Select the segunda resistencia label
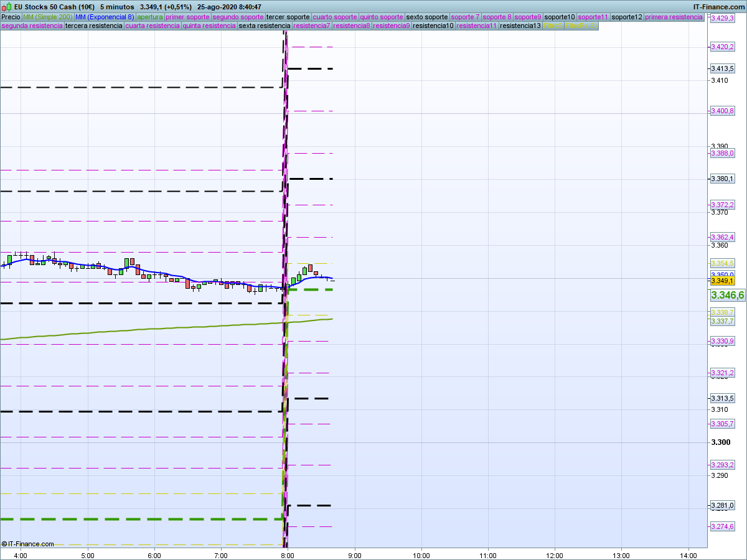747x560 pixels. coord(32,26)
